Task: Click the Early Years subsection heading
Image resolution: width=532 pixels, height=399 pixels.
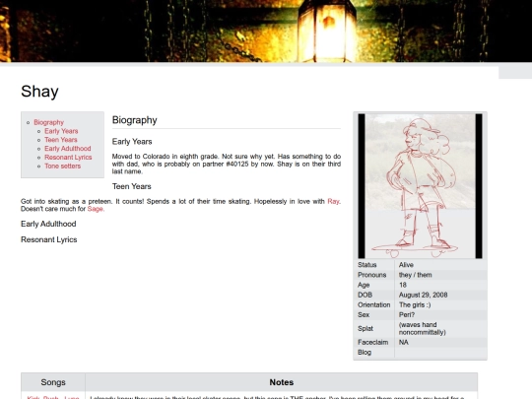Action: (x=132, y=142)
